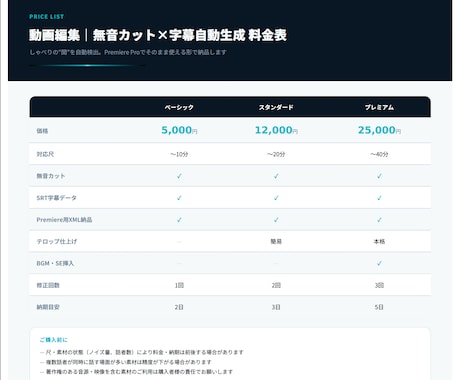Screen dimensions: 460x380
Task: Click 無音カット checkmark in プレミアム column
Action: click(379, 176)
